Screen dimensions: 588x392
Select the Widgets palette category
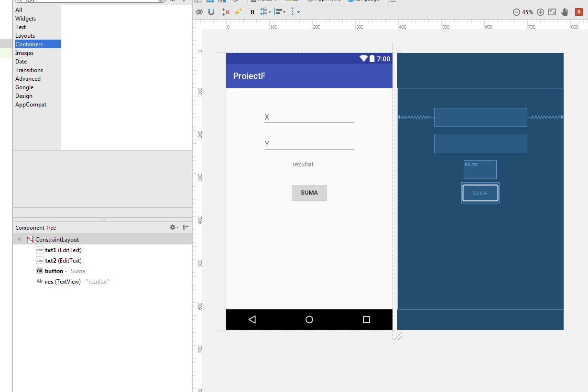tap(25, 19)
